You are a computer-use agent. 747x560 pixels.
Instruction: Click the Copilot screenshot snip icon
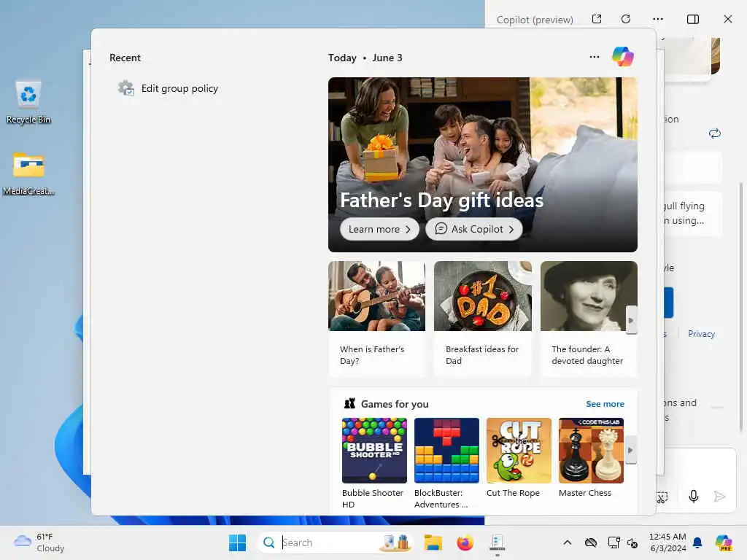tap(662, 497)
